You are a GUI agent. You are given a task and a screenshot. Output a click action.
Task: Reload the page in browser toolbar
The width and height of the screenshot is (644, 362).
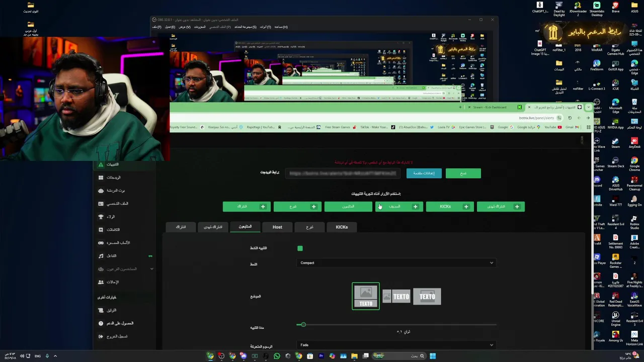click(570, 118)
